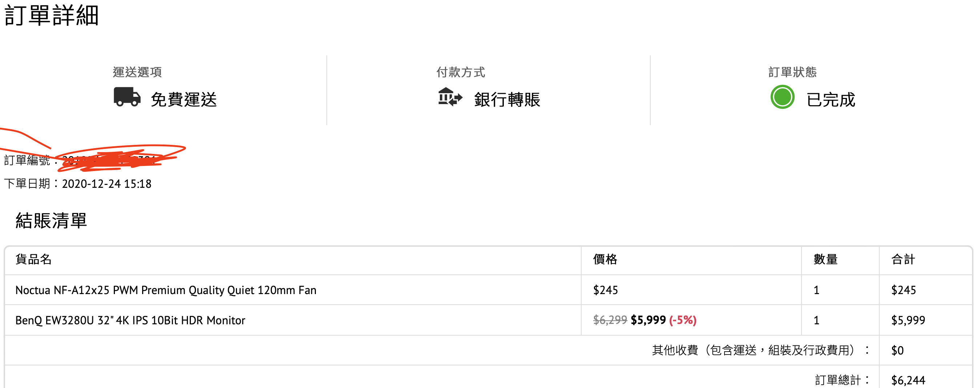Click the 訂單詳細 page heading
980x388 pixels.
tap(51, 16)
